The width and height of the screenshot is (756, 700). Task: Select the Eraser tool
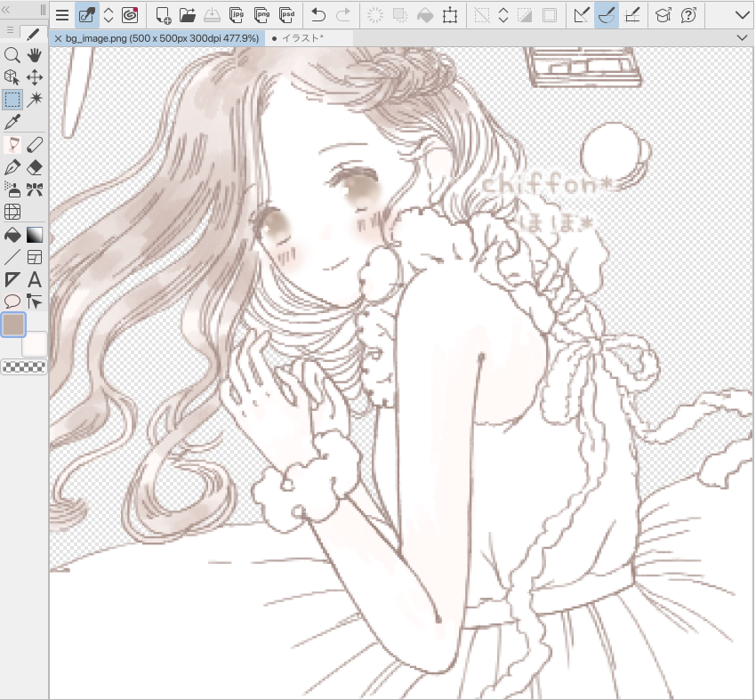(x=35, y=166)
